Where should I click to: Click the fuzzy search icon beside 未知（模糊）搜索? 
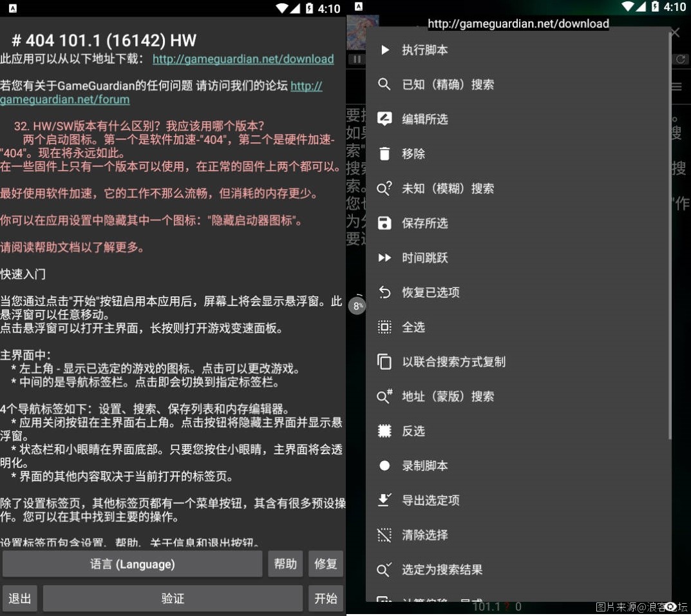pos(384,188)
